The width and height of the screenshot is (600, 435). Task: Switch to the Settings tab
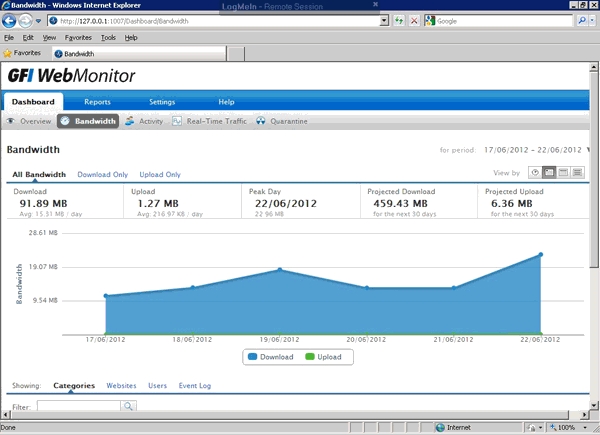(162, 102)
